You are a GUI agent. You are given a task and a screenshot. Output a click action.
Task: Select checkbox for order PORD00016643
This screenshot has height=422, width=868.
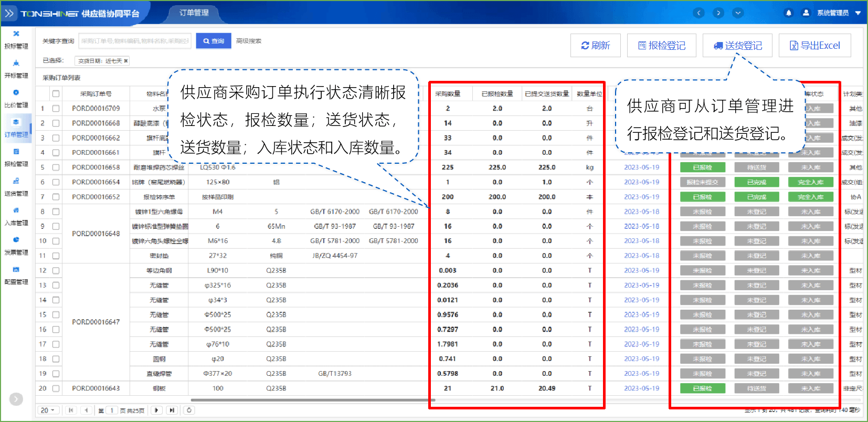pos(56,389)
